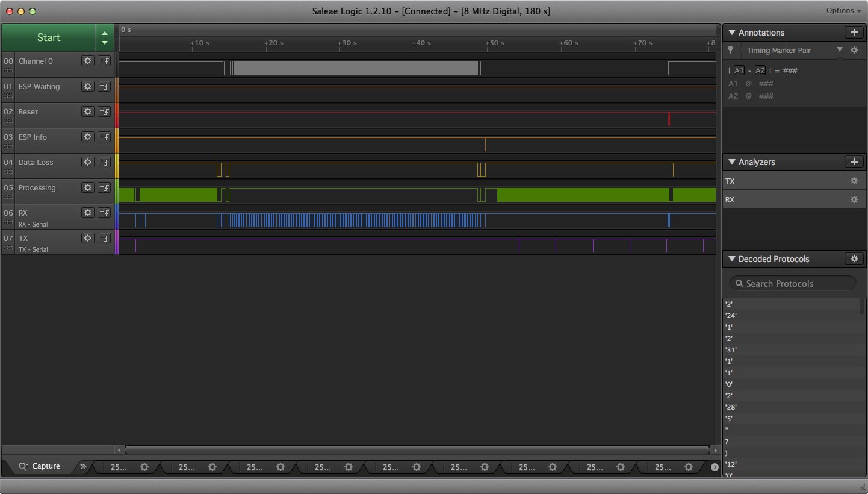Open Timing Marker Pair dropdown
This screenshot has width=868, height=494.
[840, 50]
